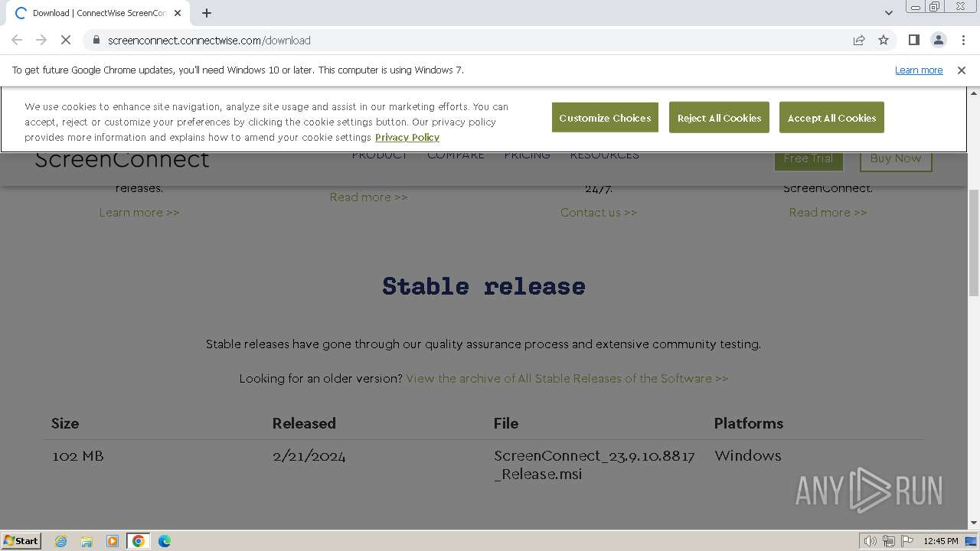The image size is (980, 551).
Task: Open the volume speaker tray icon
Action: pos(871,541)
